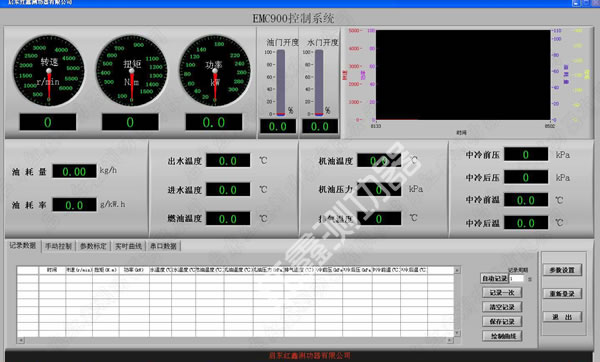Exit via the 退出 button
This screenshot has height=362, width=600.
point(562,317)
